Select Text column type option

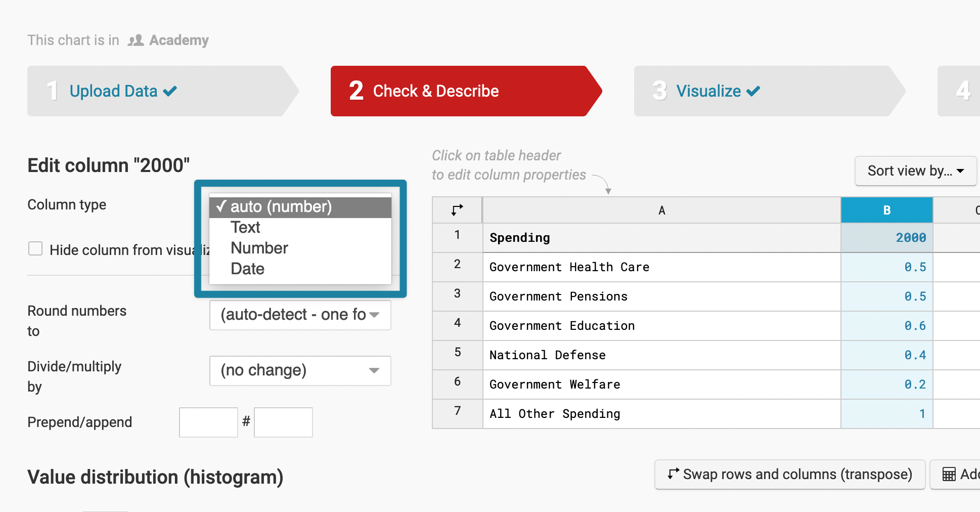(246, 228)
